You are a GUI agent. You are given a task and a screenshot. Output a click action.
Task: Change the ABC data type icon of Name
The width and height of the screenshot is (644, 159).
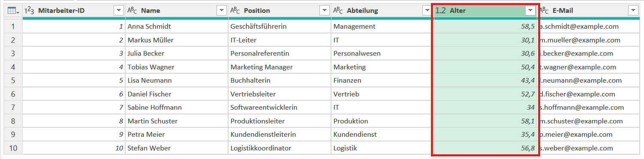coord(132,11)
